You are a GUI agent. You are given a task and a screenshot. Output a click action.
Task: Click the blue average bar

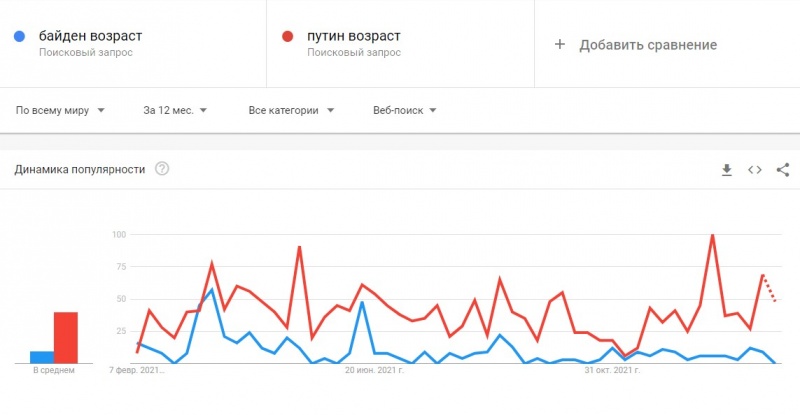point(41,356)
